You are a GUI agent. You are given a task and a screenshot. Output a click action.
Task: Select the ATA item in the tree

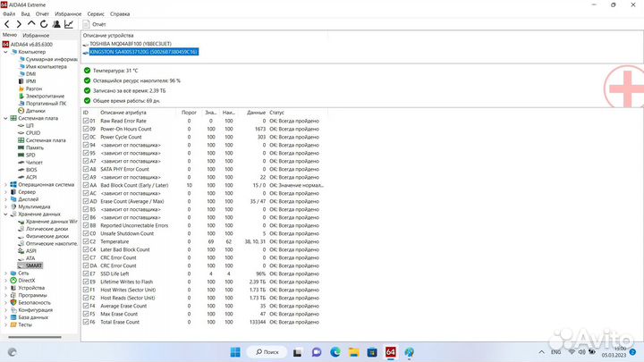coord(32,259)
